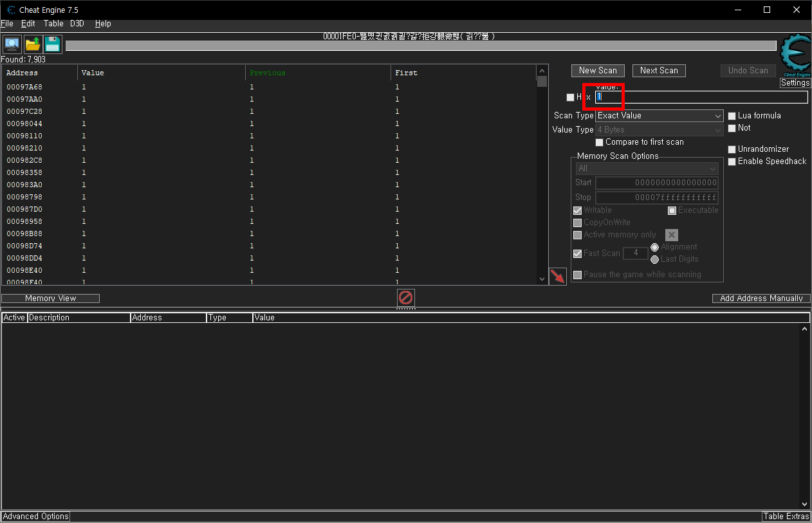The image size is (812, 523).
Task: Select address 00097C28 row
Action: (269, 111)
